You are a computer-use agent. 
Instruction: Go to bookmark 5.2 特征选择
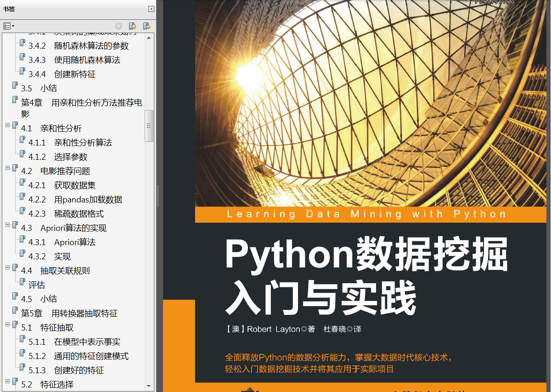coord(47,385)
